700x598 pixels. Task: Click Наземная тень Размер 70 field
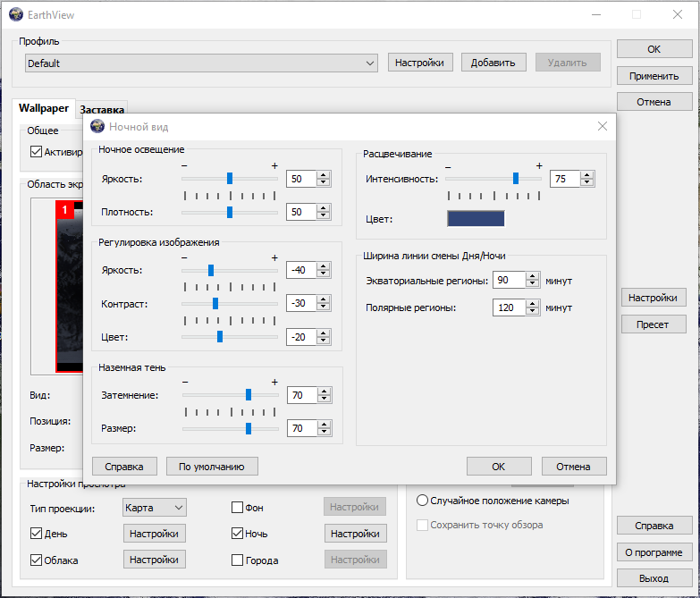click(x=302, y=428)
